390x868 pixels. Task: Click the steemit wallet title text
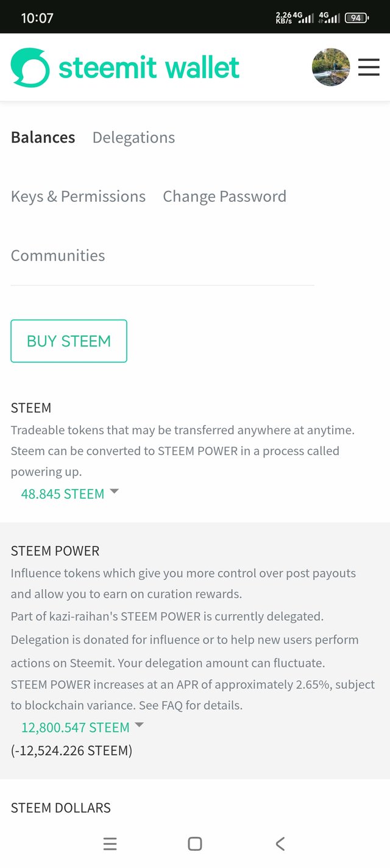point(149,68)
